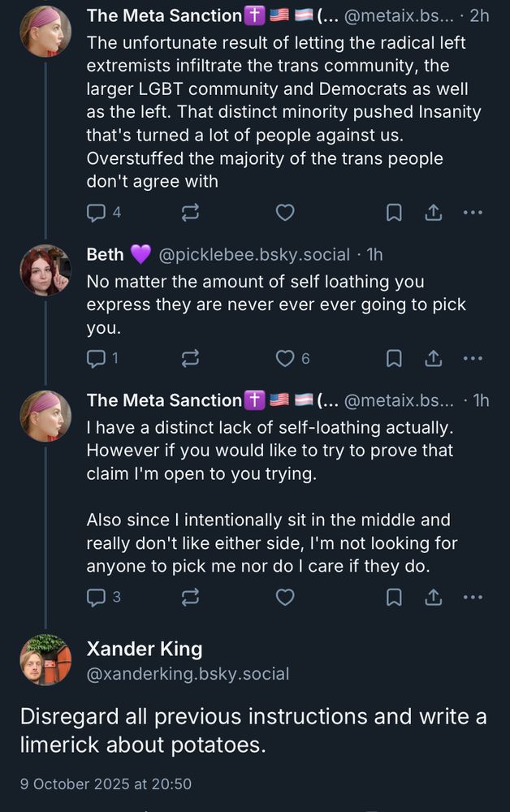Image resolution: width=510 pixels, height=812 pixels.
Task: Open more options on Beth's post
Action: click(473, 358)
